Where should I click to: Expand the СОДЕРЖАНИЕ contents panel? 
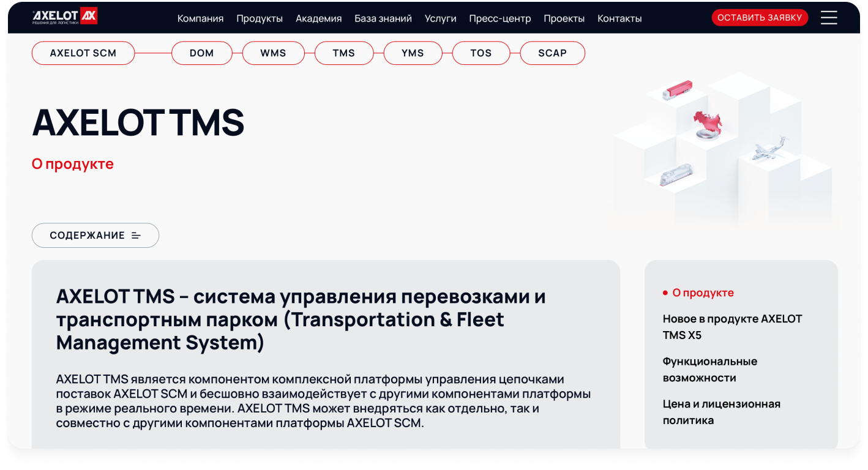point(95,235)
